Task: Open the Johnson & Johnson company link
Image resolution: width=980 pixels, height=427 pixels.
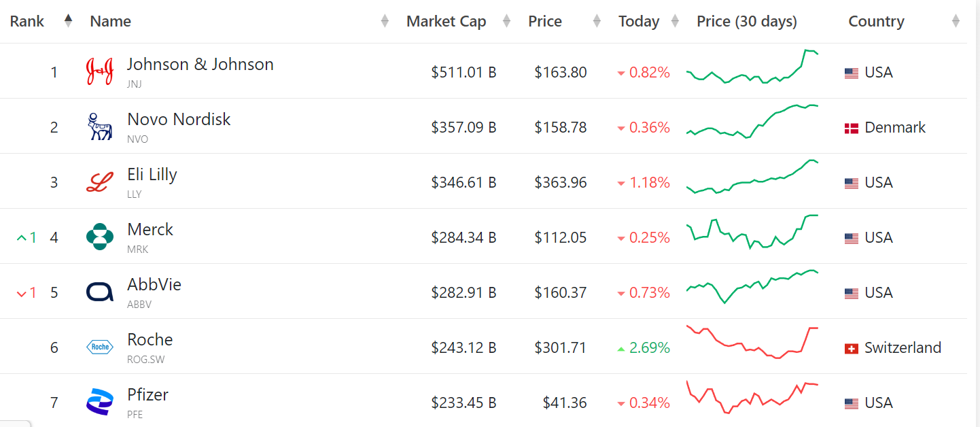Action: click(200, 65)
